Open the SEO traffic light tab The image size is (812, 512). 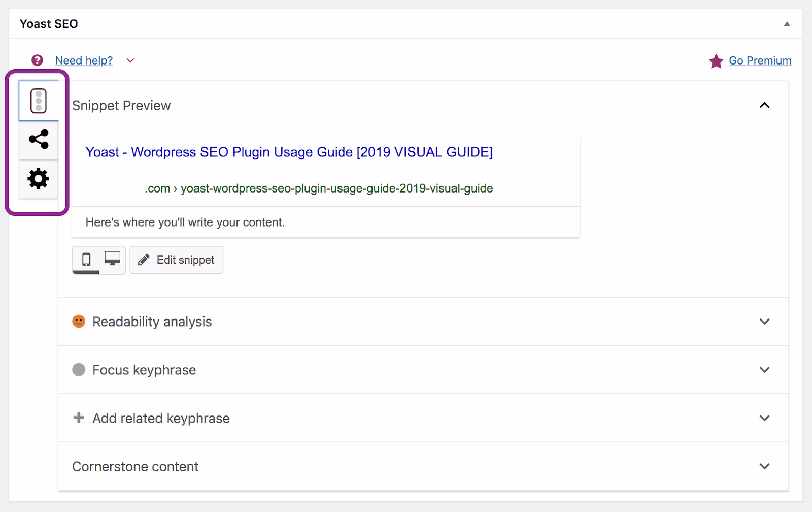(39, 101)
